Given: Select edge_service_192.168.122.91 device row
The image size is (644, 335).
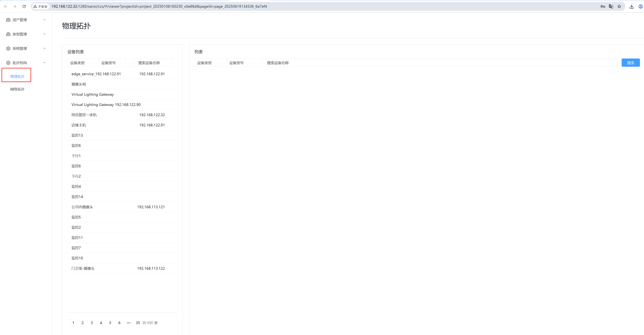Looking at the screenshot, I should click(122, 74).
